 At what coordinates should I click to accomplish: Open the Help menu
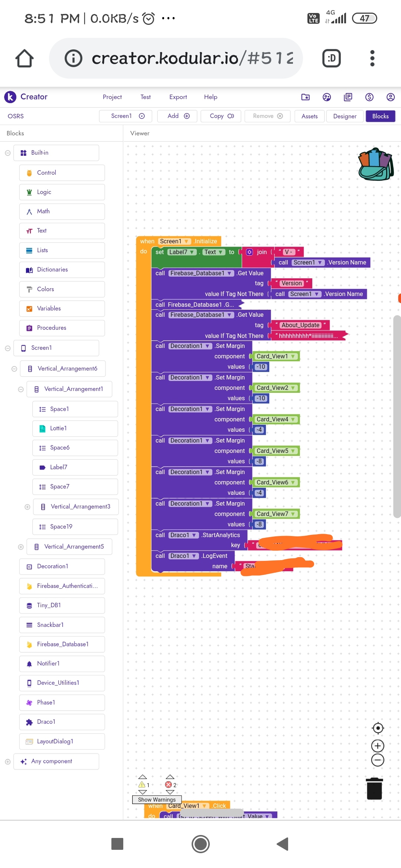click(211, 97)
